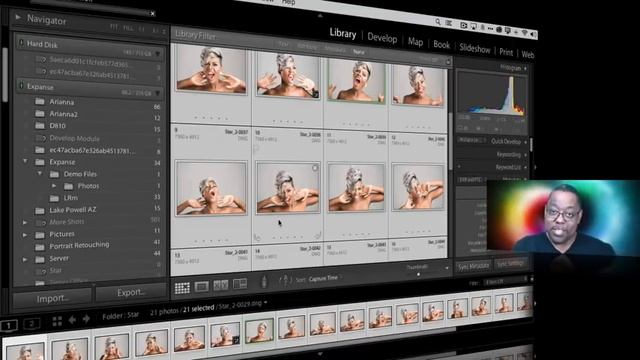Switch to the Develop module
This screenshot has height=360, width=640.
pos(382,38)
